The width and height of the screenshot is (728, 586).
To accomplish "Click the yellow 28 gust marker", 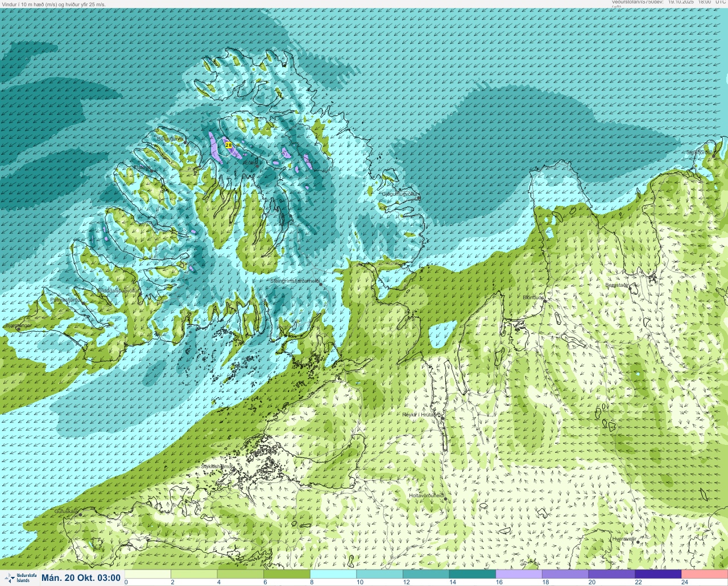I will point(229,146).
